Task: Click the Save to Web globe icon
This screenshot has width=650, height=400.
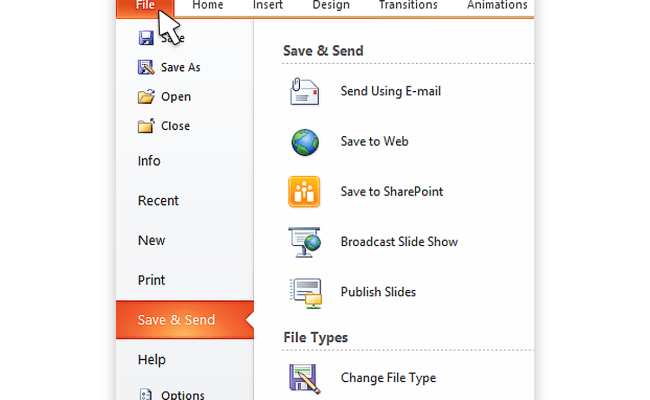Action: (305, 142)
